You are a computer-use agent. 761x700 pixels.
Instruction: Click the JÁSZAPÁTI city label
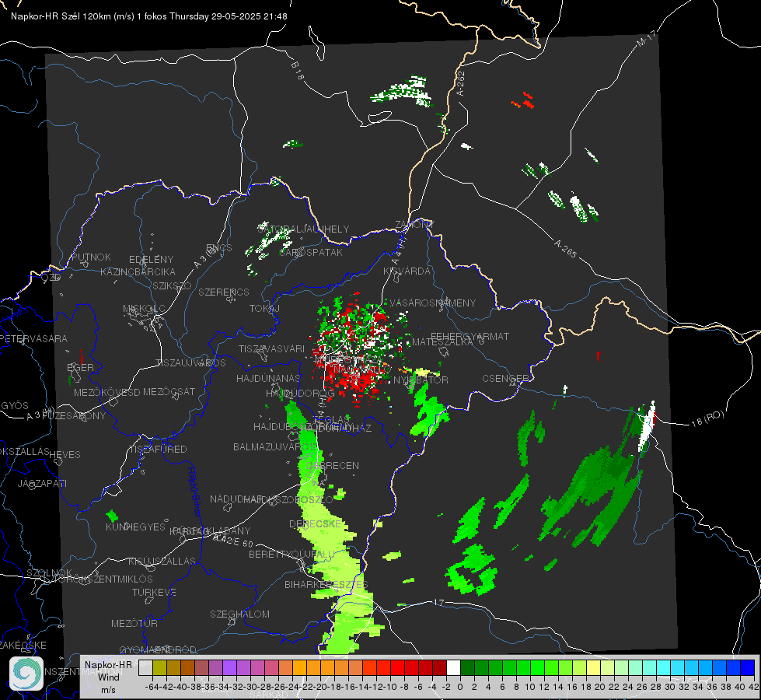(x=42, y=483)
